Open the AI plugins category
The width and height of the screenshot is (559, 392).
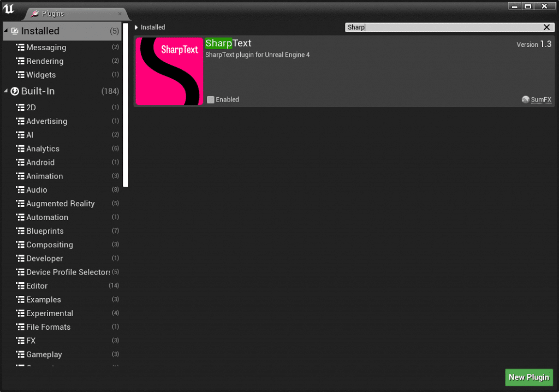point(32,135)
